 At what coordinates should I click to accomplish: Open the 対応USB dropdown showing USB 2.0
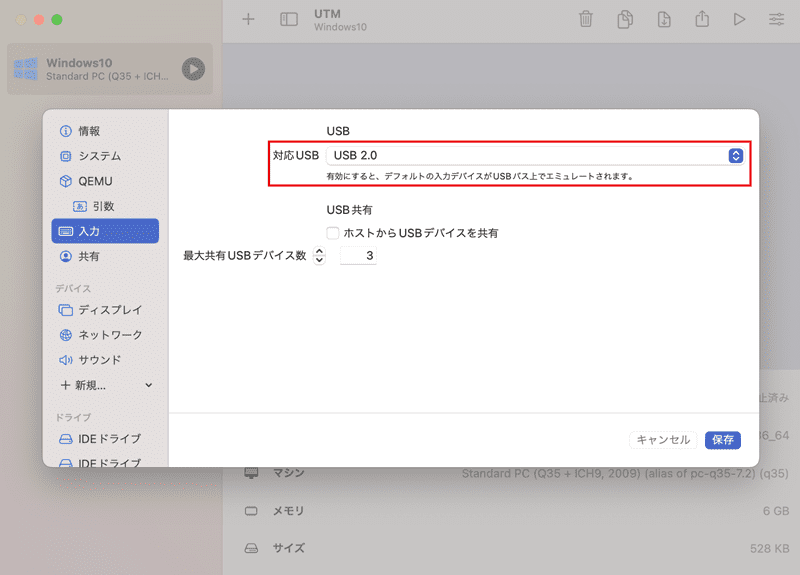tap(535, 156)
